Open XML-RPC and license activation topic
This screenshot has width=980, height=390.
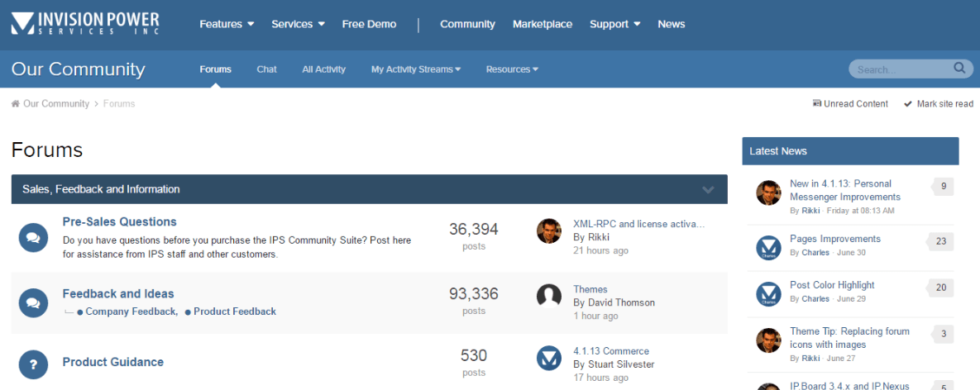pos(638,224)
